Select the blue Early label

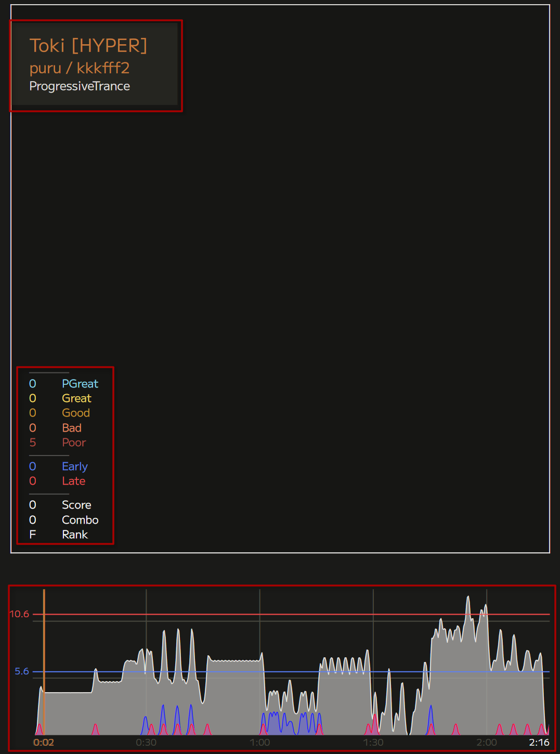point(75,466)
